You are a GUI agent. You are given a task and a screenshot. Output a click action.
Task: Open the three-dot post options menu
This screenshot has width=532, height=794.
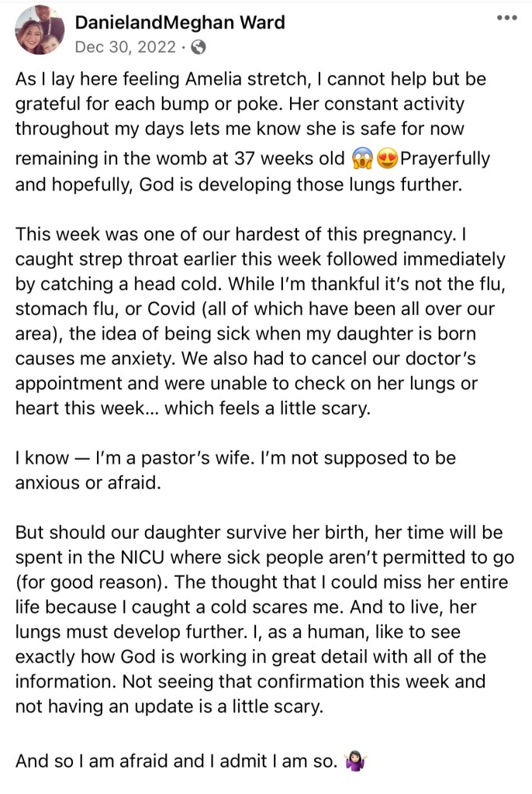click(506, 19)
